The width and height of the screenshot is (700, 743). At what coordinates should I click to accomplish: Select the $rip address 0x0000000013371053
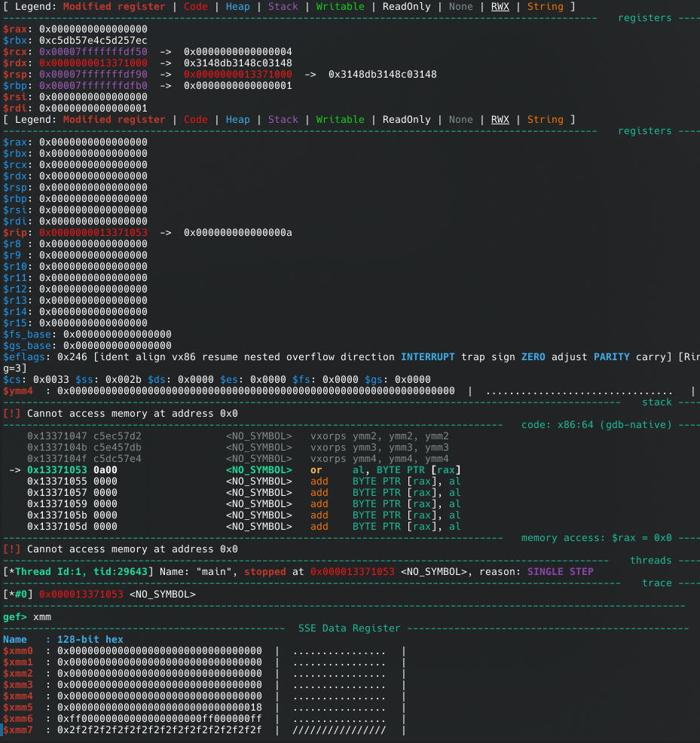(93, 233)
